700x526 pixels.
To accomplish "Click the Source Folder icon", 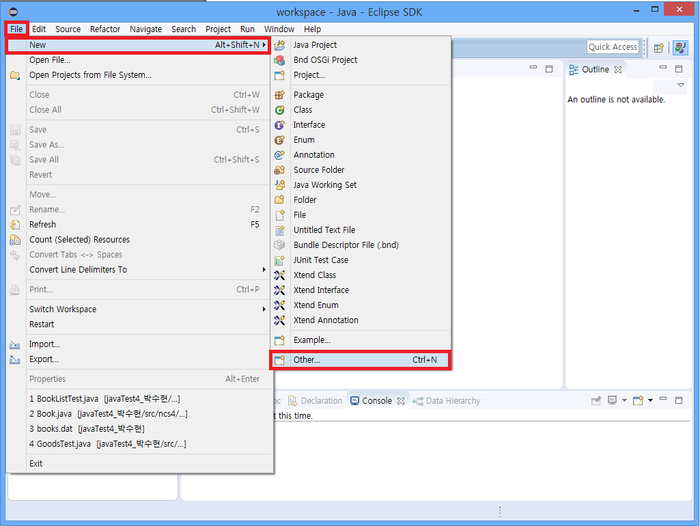I will pyautogui.click(x=279, y=170).
